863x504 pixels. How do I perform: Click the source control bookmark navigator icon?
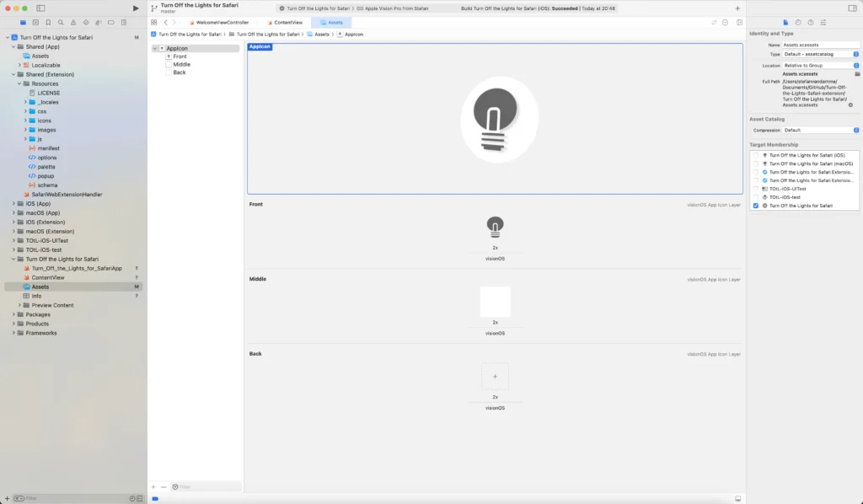[48, 22]
